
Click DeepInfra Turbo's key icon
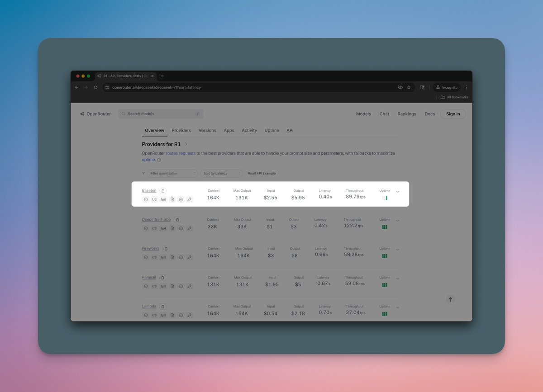click(x=190, y=228)
